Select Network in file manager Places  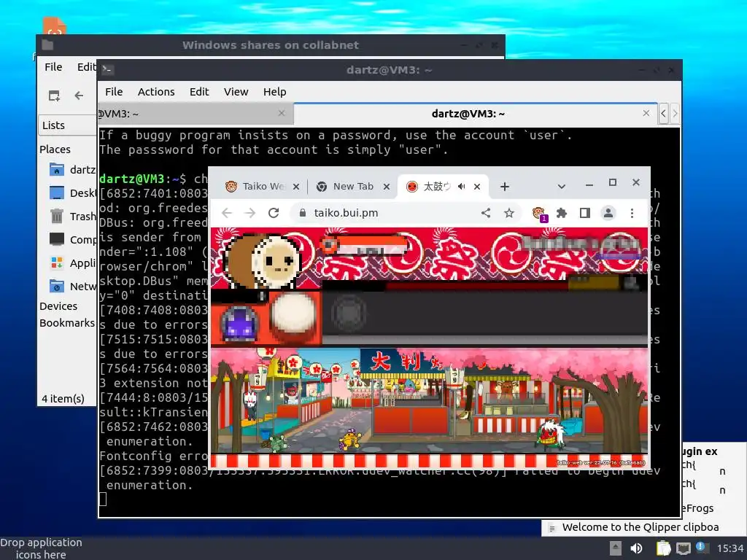(72, 286)
